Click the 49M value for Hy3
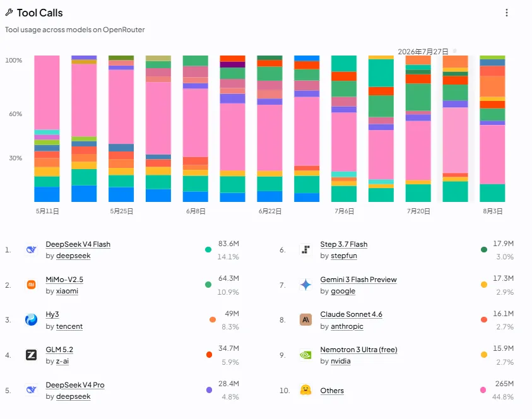Screen dimensions: 532x419 [x=232, y=314]
